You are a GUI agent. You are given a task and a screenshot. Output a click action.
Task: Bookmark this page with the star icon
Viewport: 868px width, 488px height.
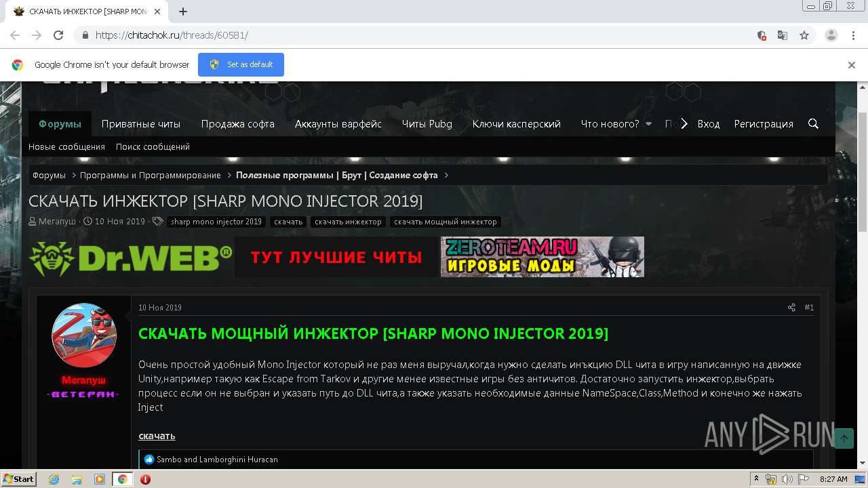pos(804,35)
